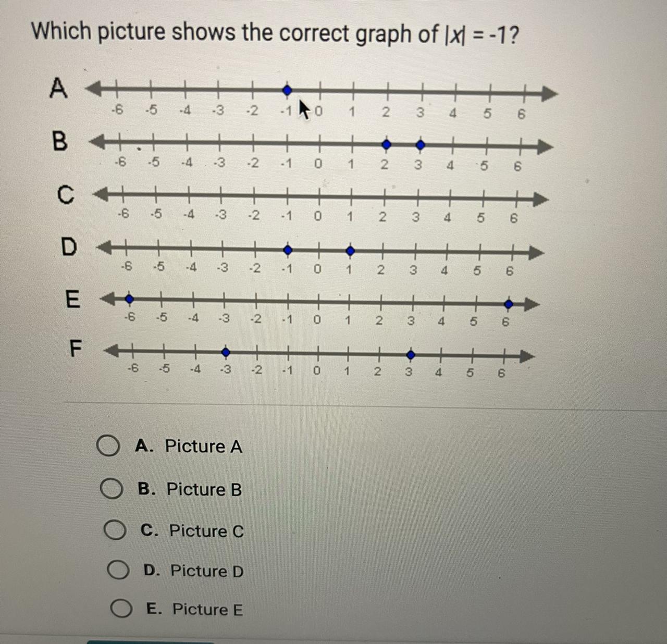Click the right arrowhead of number line A
Screen dimensions: 667x644
point(549,94)
